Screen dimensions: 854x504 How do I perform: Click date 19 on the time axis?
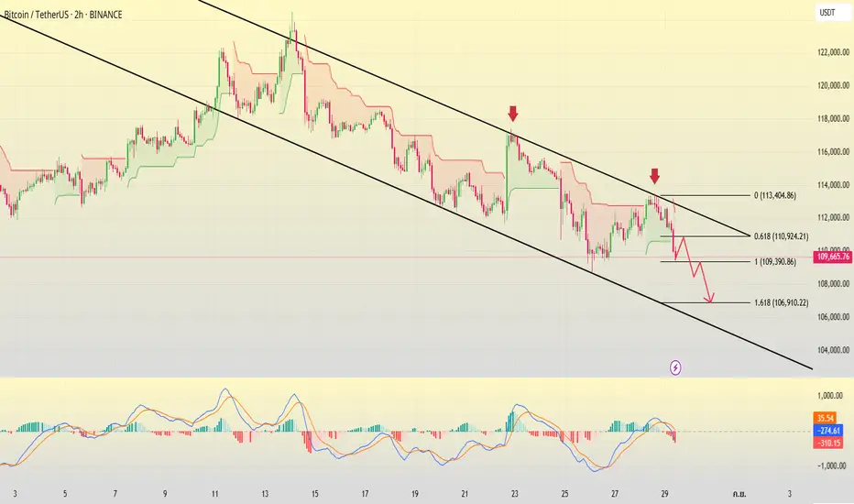415,494
